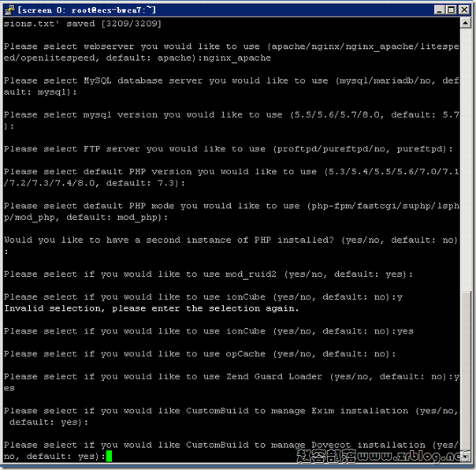This screenshot has width=476, height=470.
Task: Click the 'Invalid selection' error line
Action: point(151,308)
